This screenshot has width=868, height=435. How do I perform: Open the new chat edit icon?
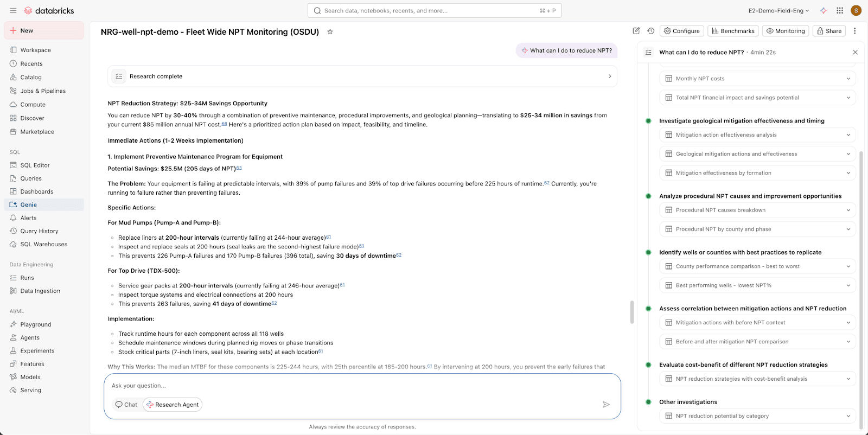click(x=636, y=31)
